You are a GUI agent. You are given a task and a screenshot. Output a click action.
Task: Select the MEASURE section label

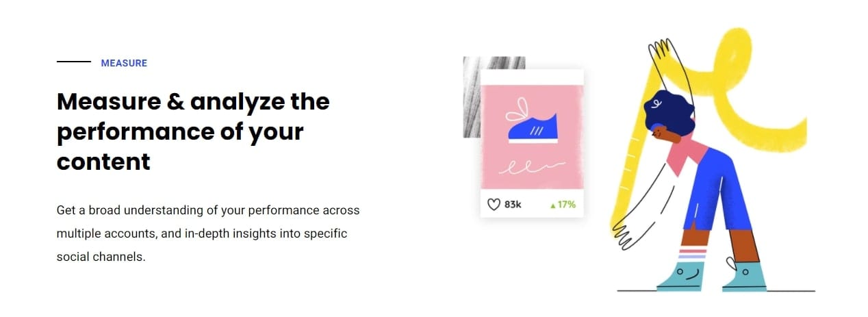pyautogui.click(x=124, y=63)
